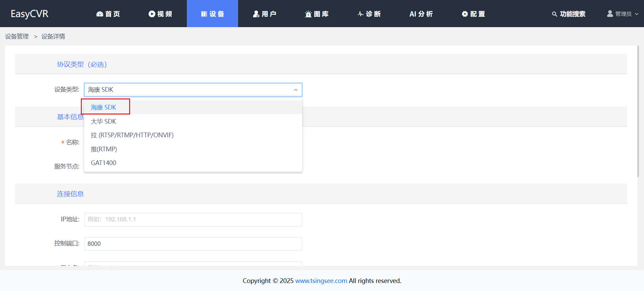Click the alarm icon beside 图库
644x291 pixels.
[x=308, y=14]
